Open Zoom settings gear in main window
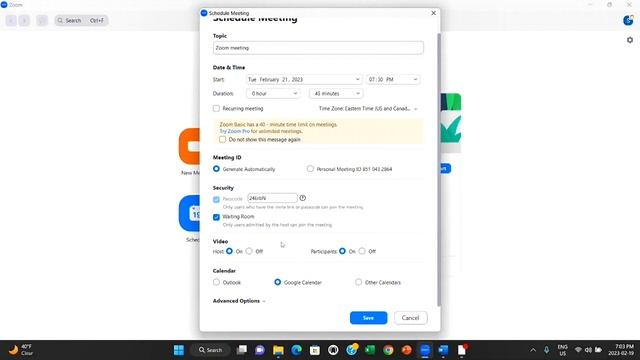 coord(630,40)
